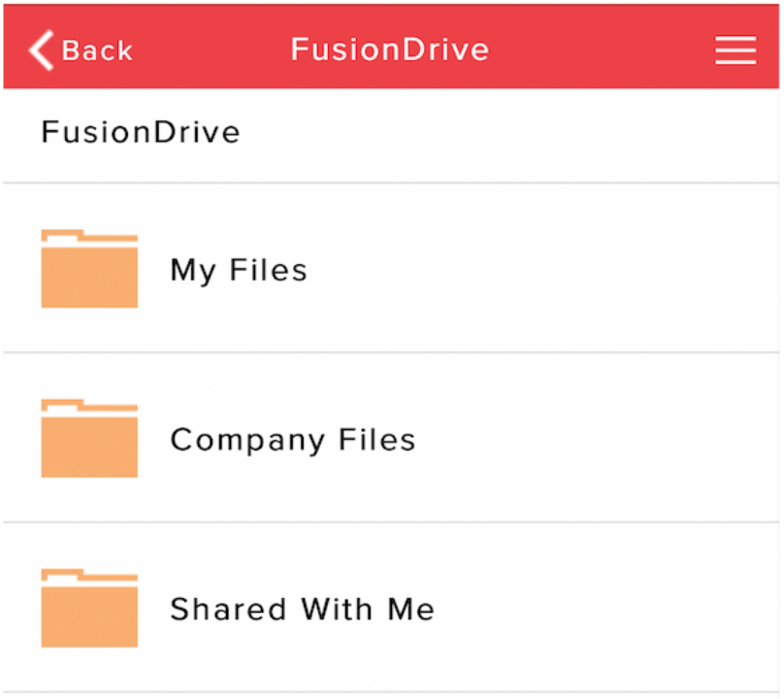The image size is (784, 699).
Task: Open the hamburger menu
Action: (x=735, y=50)
